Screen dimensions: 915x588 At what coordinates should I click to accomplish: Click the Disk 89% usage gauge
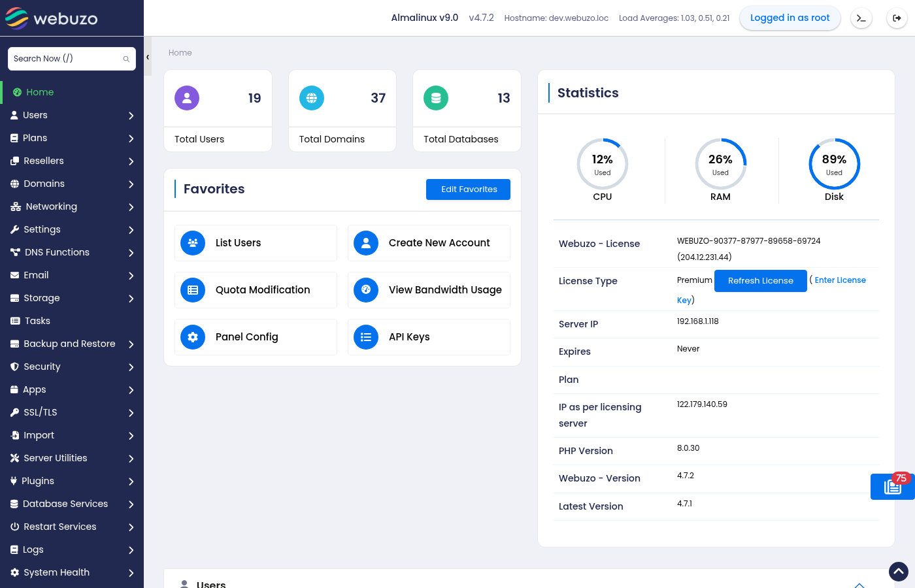(834, 164)
